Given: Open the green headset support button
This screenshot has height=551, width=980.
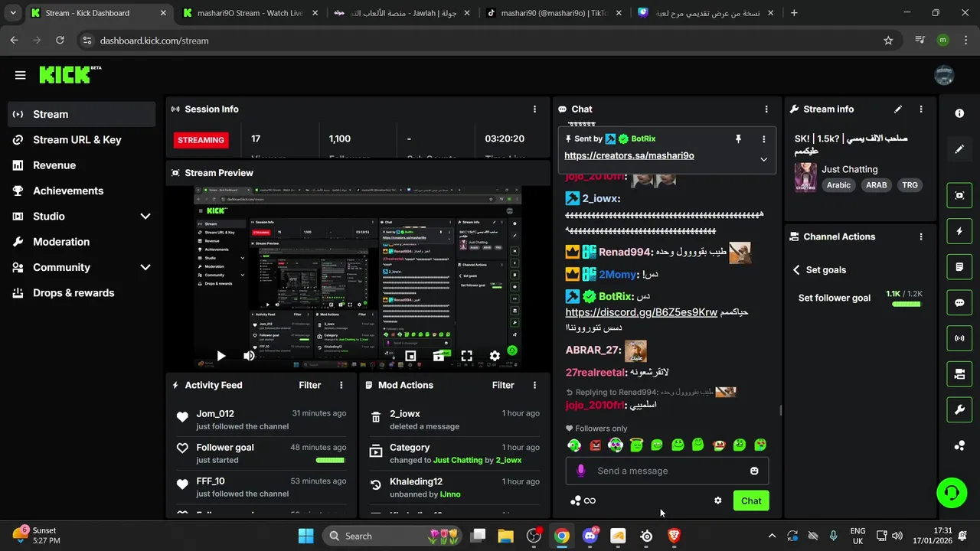Looking at the screenshot, I should (952, 492).
